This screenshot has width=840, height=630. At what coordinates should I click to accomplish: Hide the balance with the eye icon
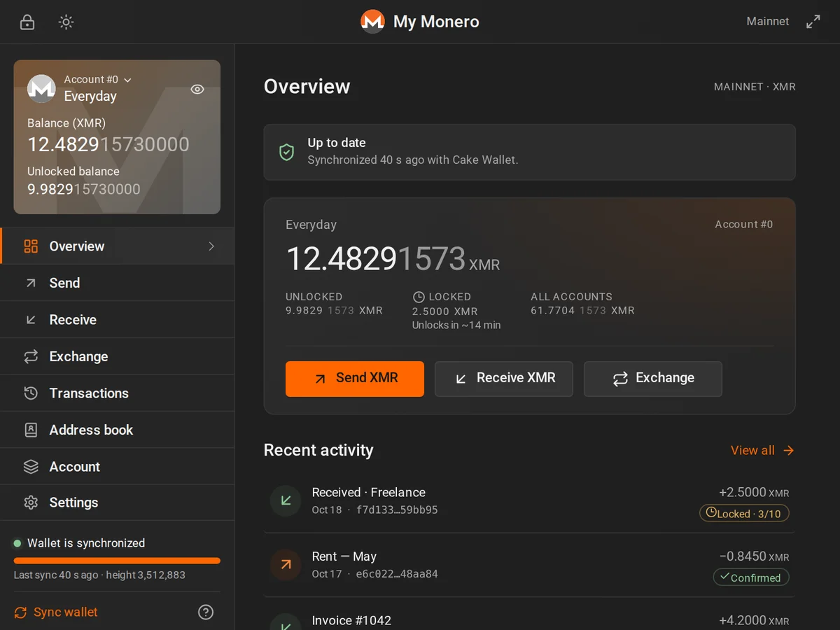click(x=197, y=89)
